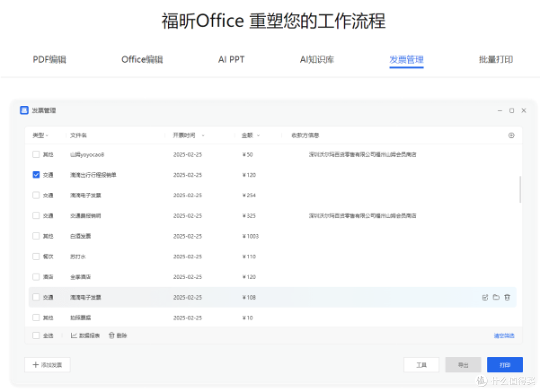Open column settings icon in table header
This screenshot has width=540, height=392.
[511, 135]
